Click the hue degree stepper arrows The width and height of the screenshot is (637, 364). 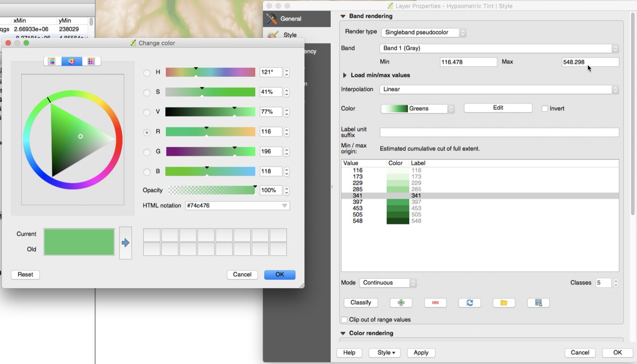pyautogui.click(x=287, y=72)
